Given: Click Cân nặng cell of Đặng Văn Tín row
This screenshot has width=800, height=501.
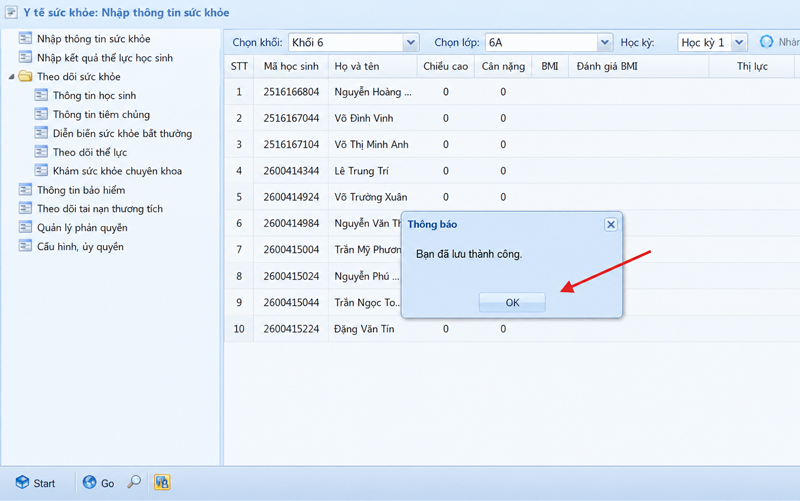Looking at the screenshot, I should point(503,329).
